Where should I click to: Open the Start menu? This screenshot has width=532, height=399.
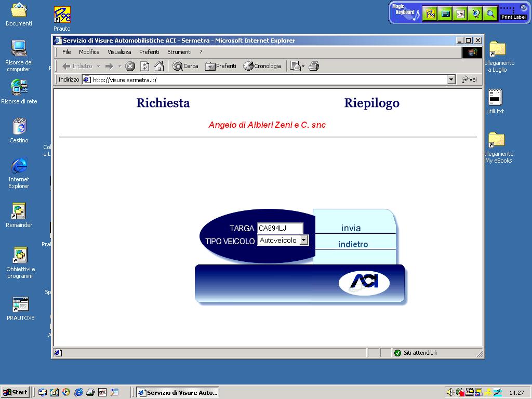[15, 392]
